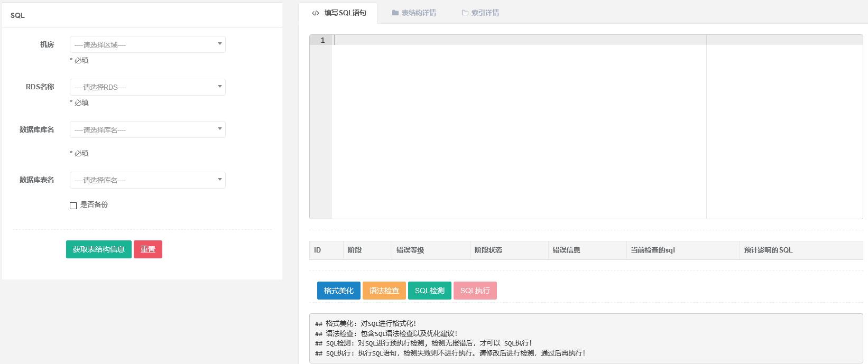Enable the 是否备份 checkbox

tap(73, 206)
